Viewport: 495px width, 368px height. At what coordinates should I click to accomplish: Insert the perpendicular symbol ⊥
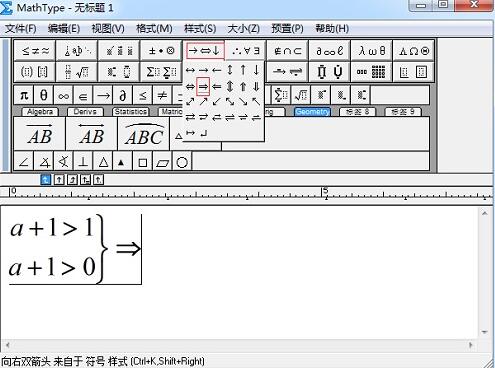click(x=83, y=162)
